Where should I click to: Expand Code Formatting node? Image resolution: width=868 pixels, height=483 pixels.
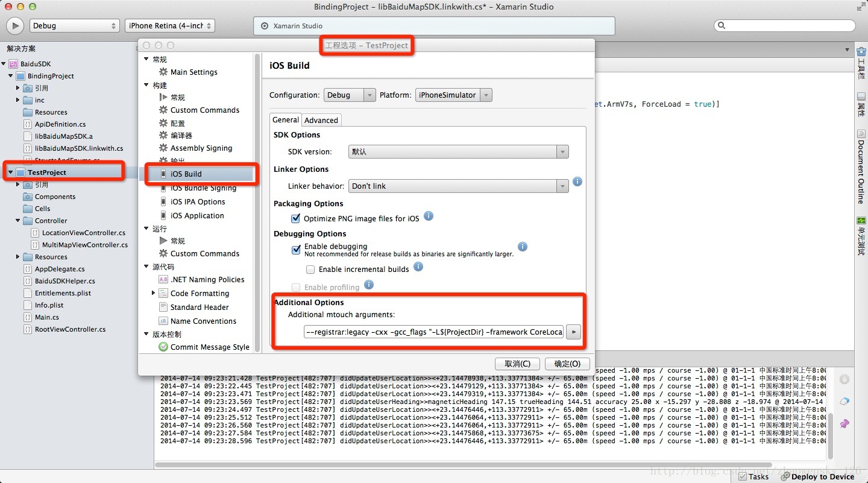(154, 294)
